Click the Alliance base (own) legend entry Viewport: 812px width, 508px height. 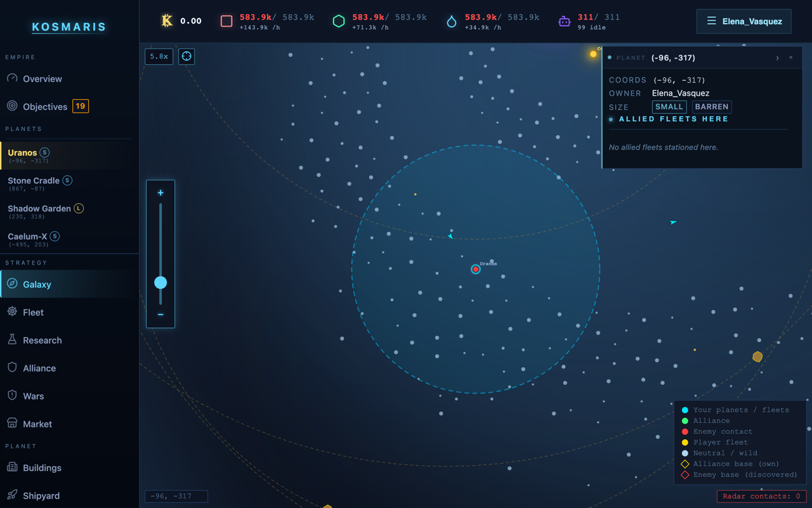(x=730, y=464)
